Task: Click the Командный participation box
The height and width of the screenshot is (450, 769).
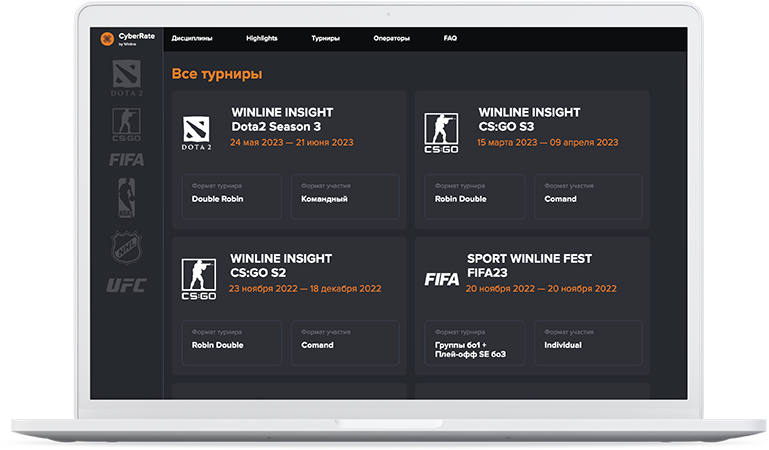Action: point(345,197)
